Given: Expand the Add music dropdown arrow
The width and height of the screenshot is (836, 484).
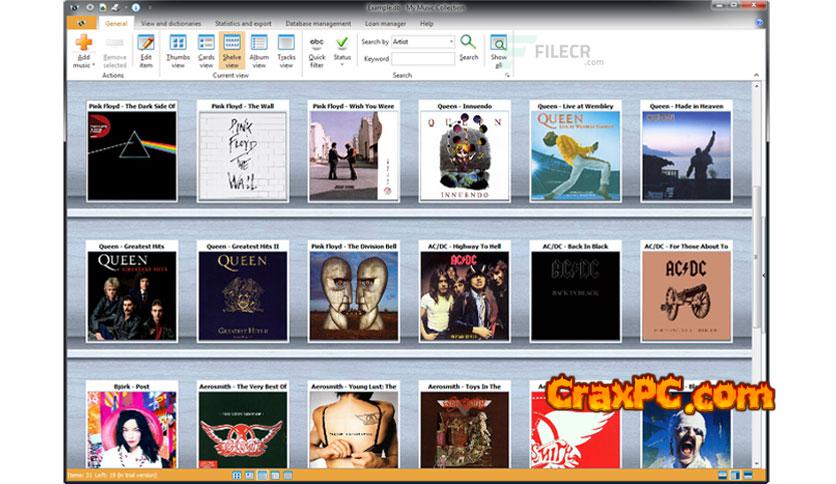Looking at the screenshot, I should [x=93, y=65].
